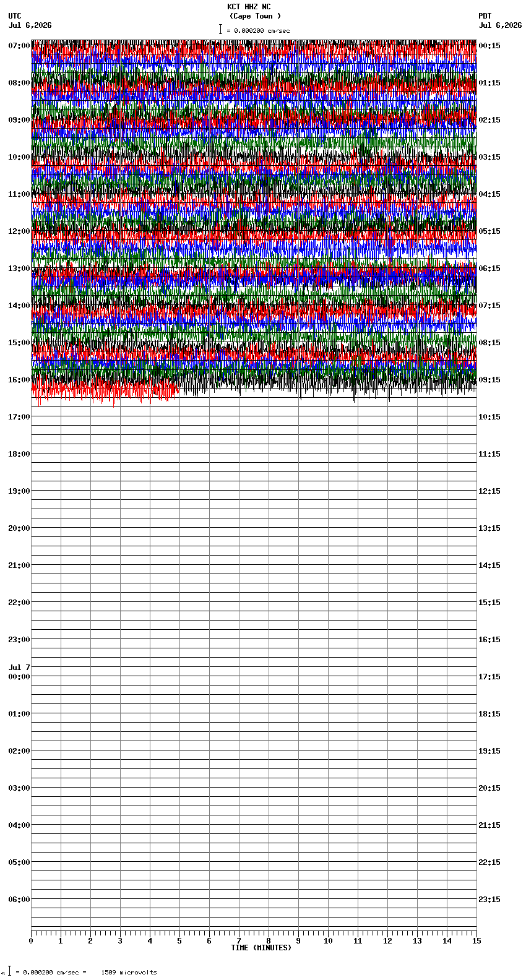Screen dimensions: 526x980
Task: Click the '15:00' UTC row label
Action: click(x=19, y=343)
